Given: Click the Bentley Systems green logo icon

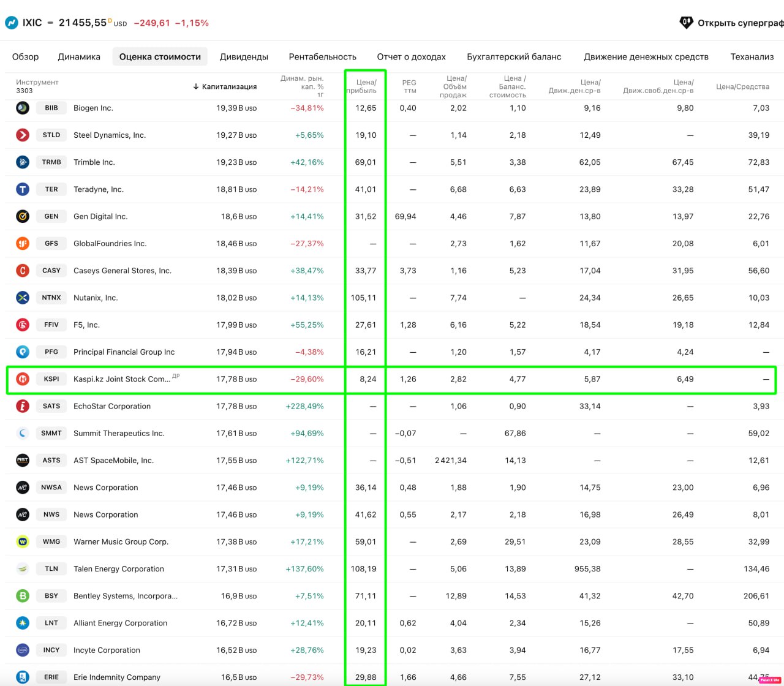Looking at the screenshot, I should pos(23,596).
